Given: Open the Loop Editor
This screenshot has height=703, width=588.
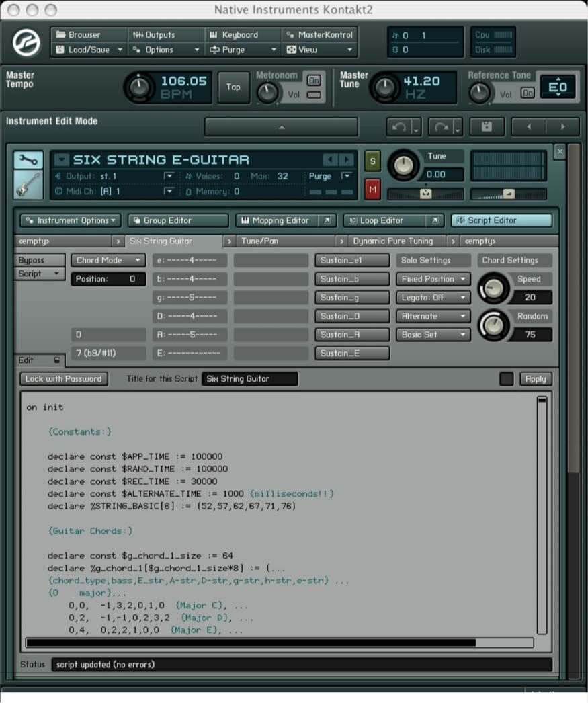Looking at the screenshot, I should point(385,220).
